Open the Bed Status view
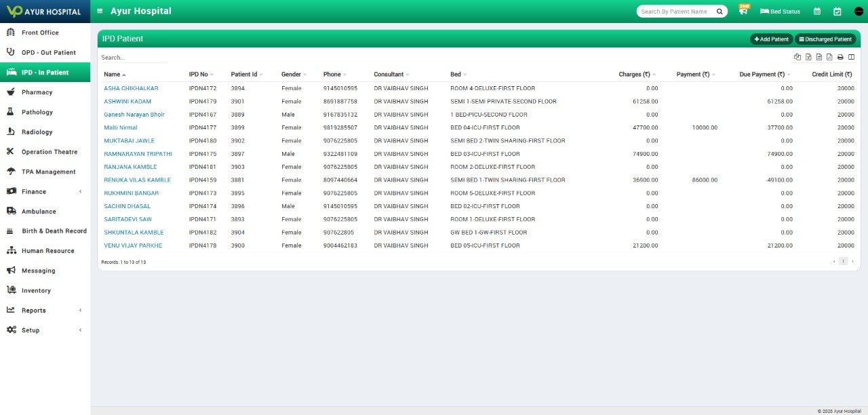The width and height of the screenshot is (868, 415). (x=780, y=11)
